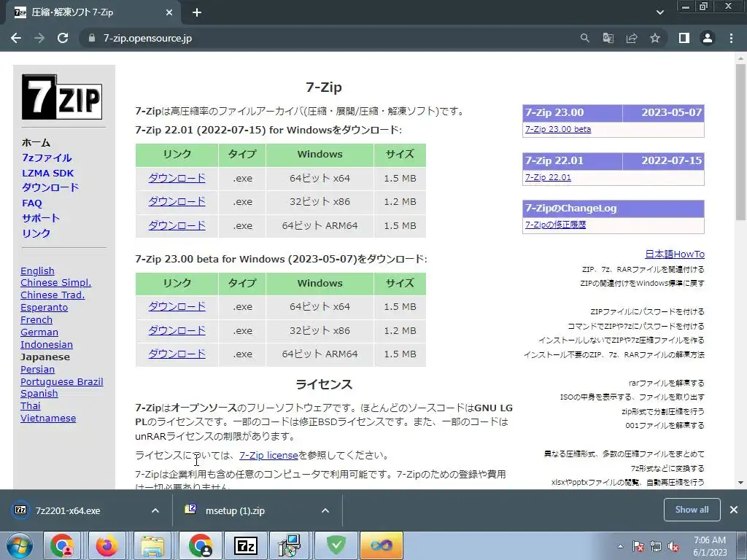Open サポート in the sidebar

(41, 218)
